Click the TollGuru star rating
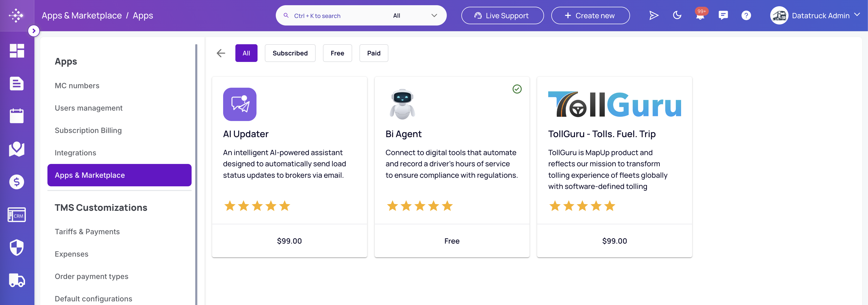Viewport: 868px width, 305px height. click(x=582, y=206)
